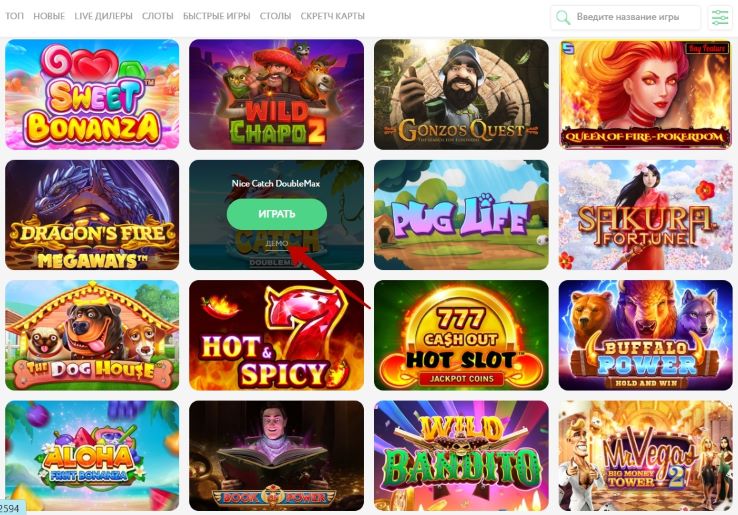Viewport: 738px width, 515px height.
Task: Select the СТОЛЫ category tab
Action: [x=275, y=16]
